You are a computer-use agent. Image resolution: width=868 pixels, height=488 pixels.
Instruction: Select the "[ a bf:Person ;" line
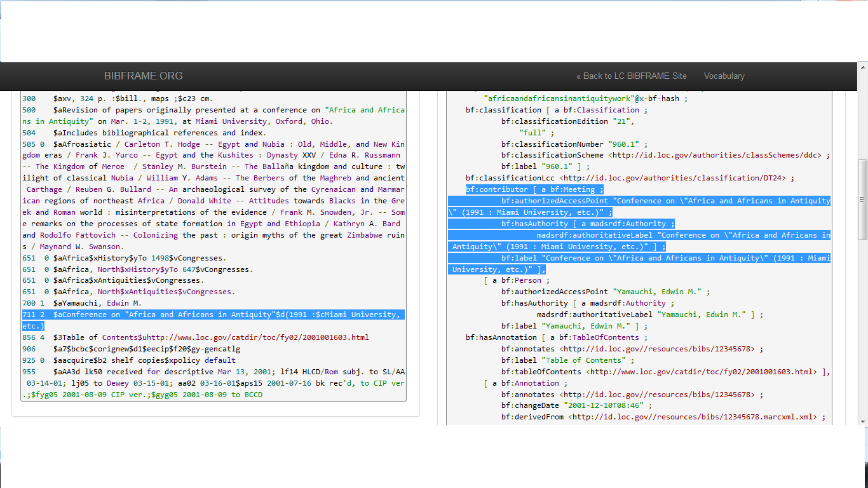[517, 280]
